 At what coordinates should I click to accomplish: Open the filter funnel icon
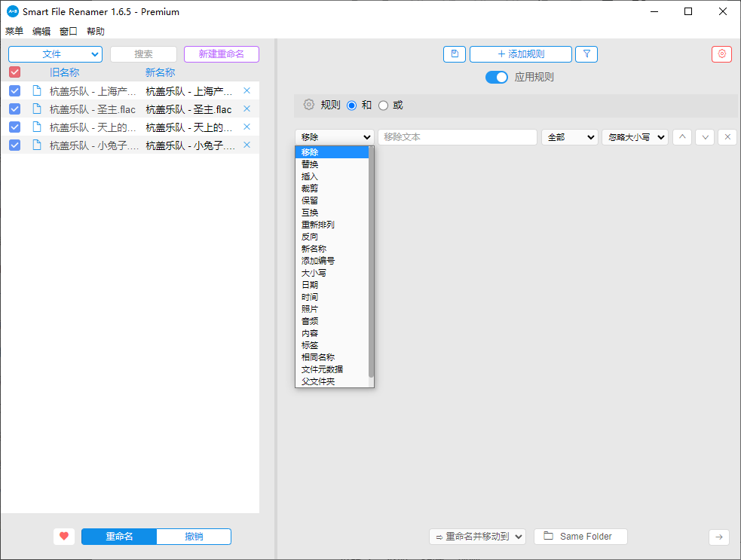point(586,54)
